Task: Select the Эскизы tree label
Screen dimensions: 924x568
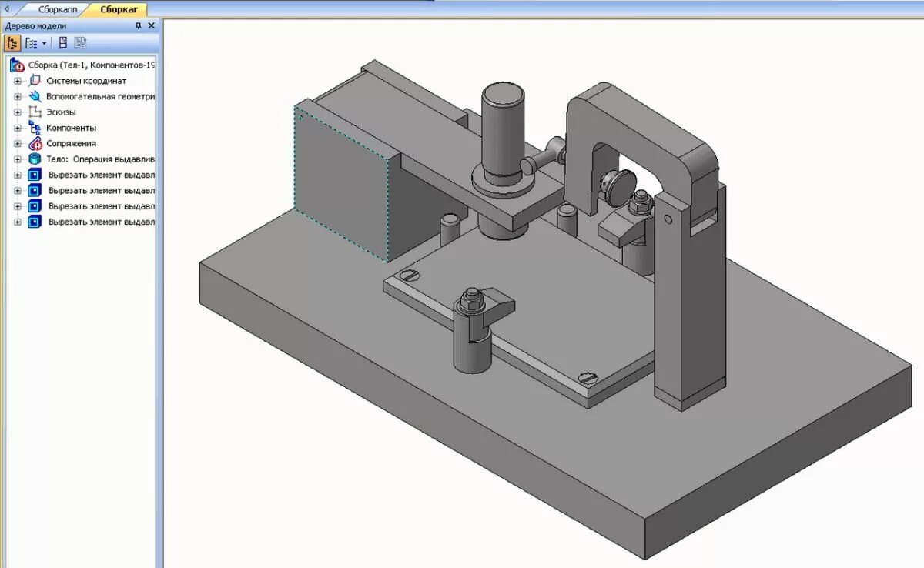Action: coord(61,112)
